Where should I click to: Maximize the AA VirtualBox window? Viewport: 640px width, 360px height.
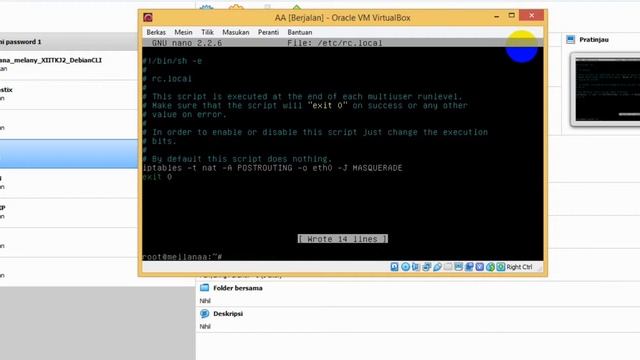click(x=511, y=16)
